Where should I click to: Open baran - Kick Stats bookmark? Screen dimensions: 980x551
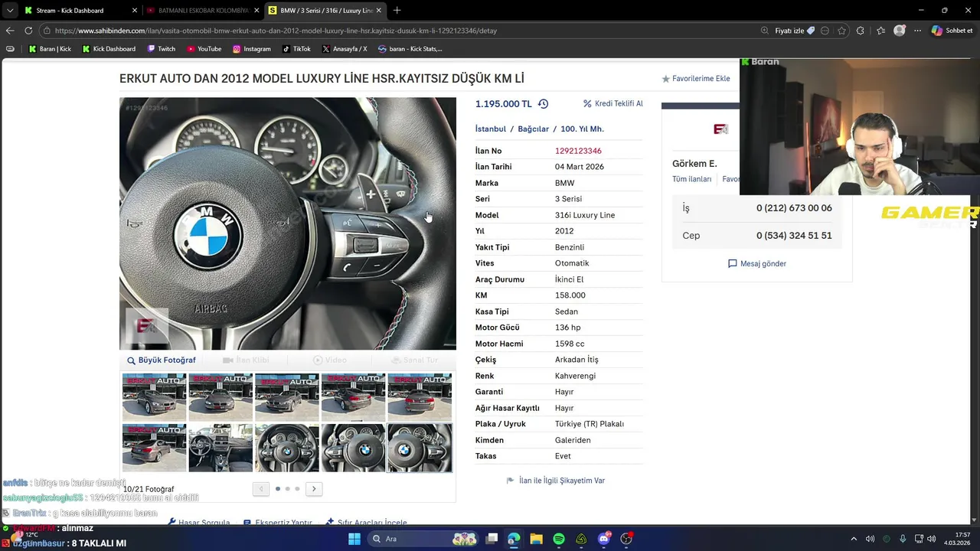tap(410, 49)
